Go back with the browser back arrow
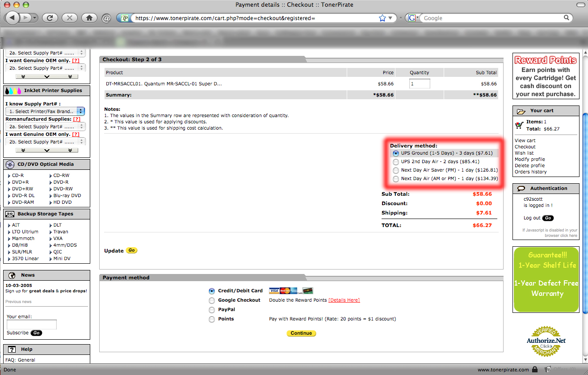The width and height of the screenshot is (588, 375). coord(12,18)
